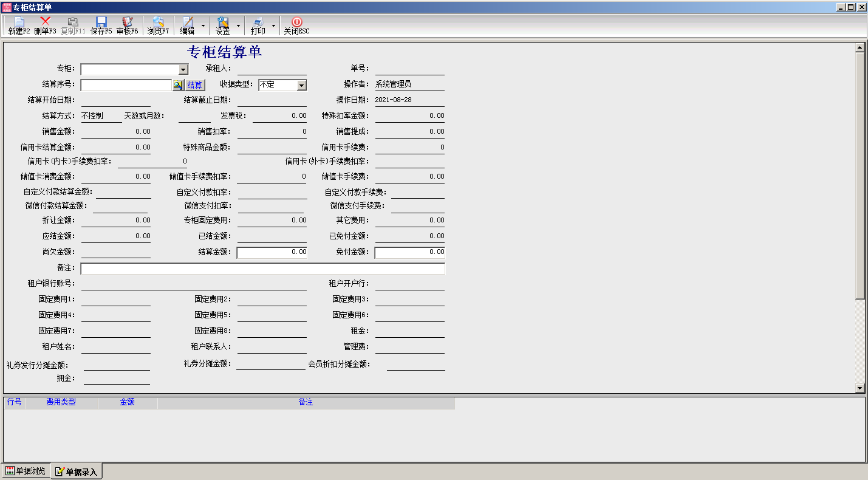Click the Settings toolbar icon

[x=222, y=26]
